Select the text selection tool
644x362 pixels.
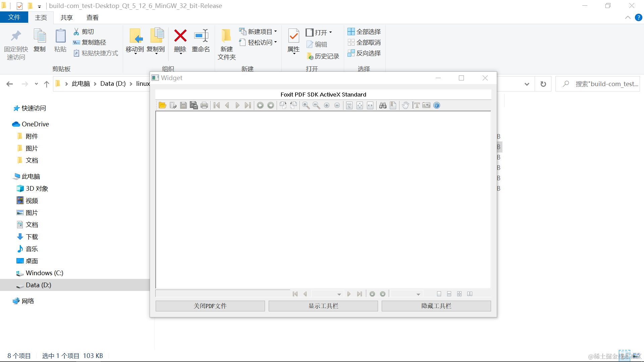[416, 105]
